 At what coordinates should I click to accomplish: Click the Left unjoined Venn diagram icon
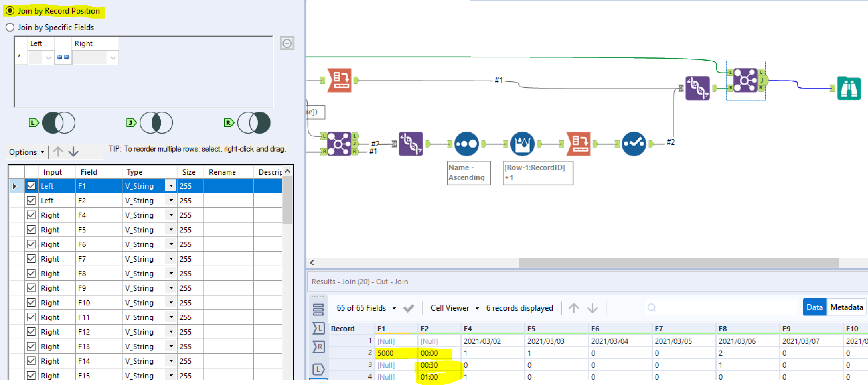[59, 122]
